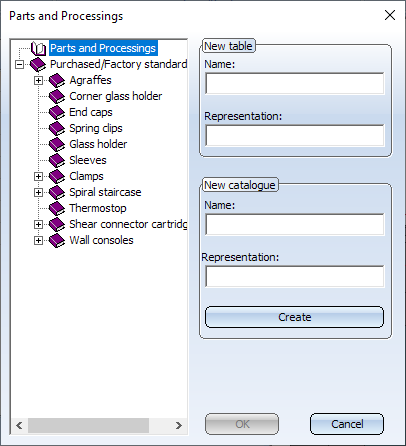This screenshot has width=406, height=446.
Task: Click the book icon beside Sleeves
Action: click(x=57, y=160)
